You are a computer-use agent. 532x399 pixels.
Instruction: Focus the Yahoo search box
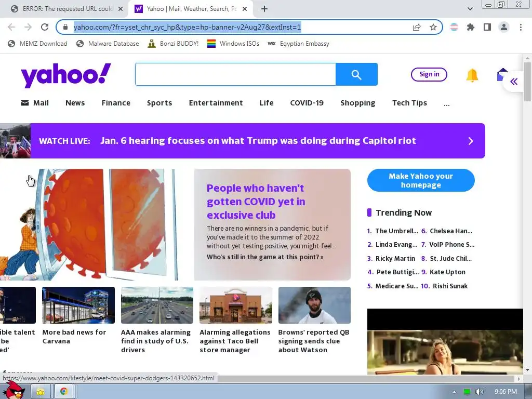[x=235, y=74]
